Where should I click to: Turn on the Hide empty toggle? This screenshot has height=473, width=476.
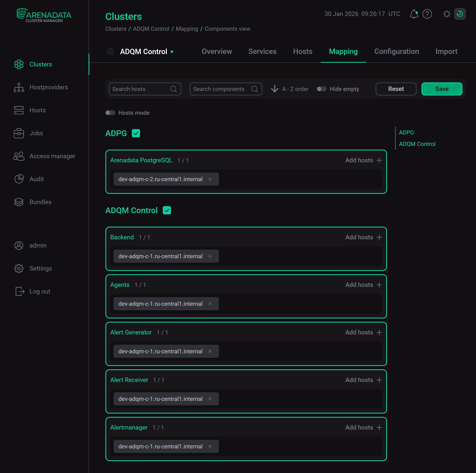click(321, 89)
